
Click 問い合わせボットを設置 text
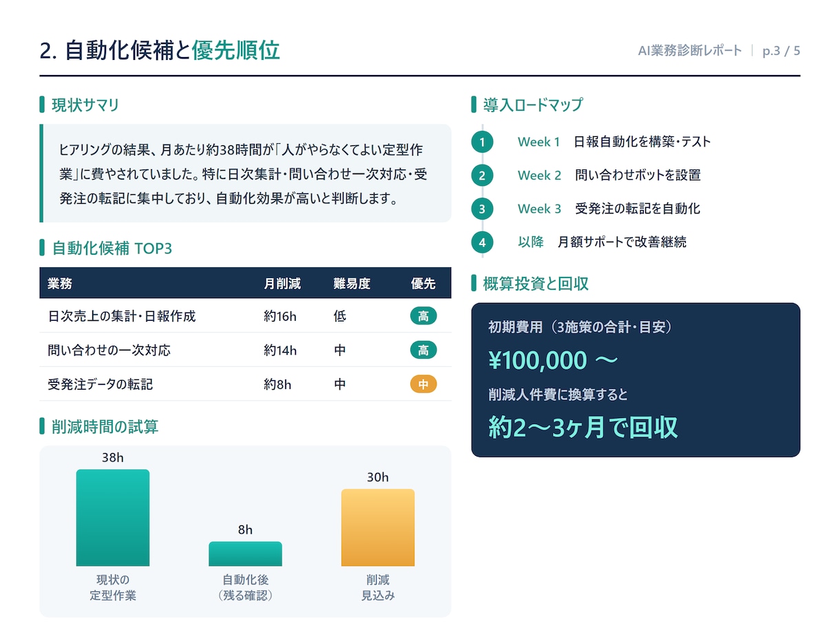(x=638, y=176)
